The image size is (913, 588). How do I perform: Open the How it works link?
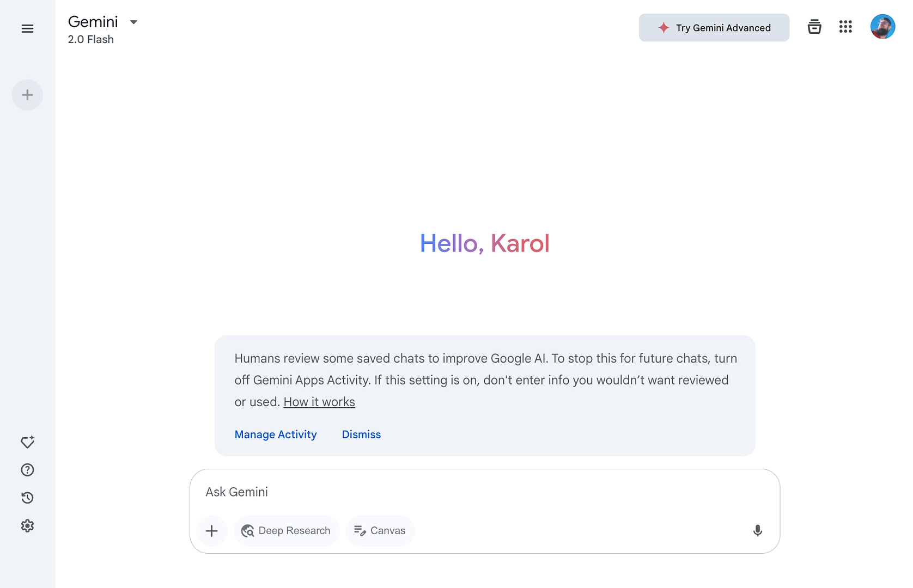(319, 402)
